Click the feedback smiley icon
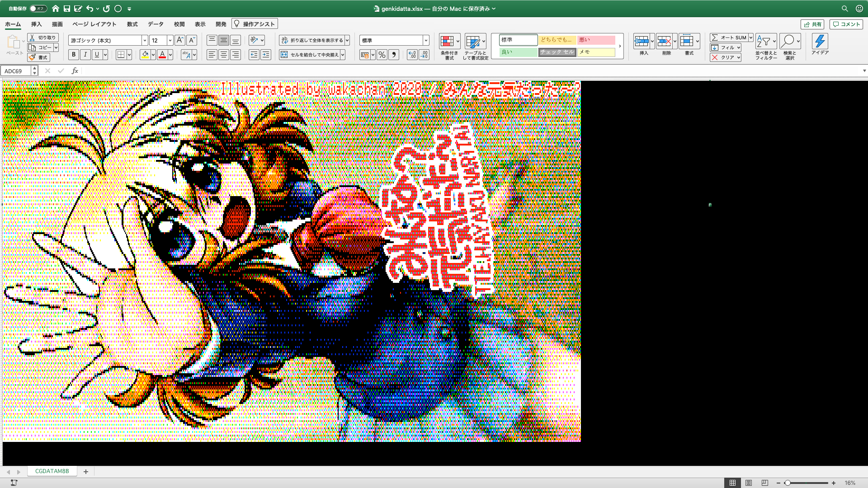868x488 pixels. click(x=859, y=9)
